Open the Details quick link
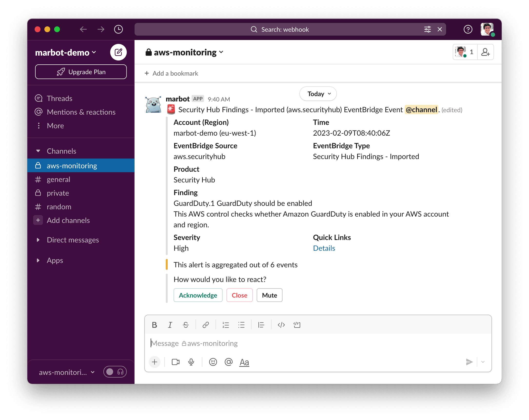The width and height of the screenshot is (529, 420). [324, 248]
